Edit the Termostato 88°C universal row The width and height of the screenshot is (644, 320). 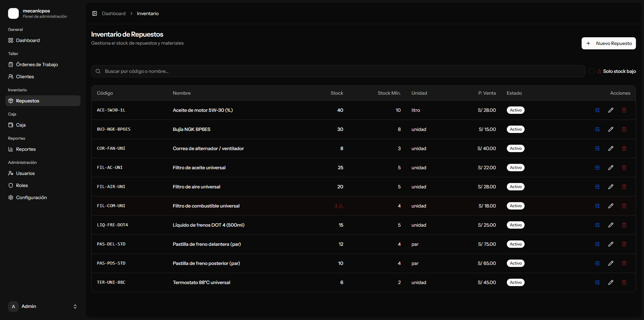(x=611, y=282)
